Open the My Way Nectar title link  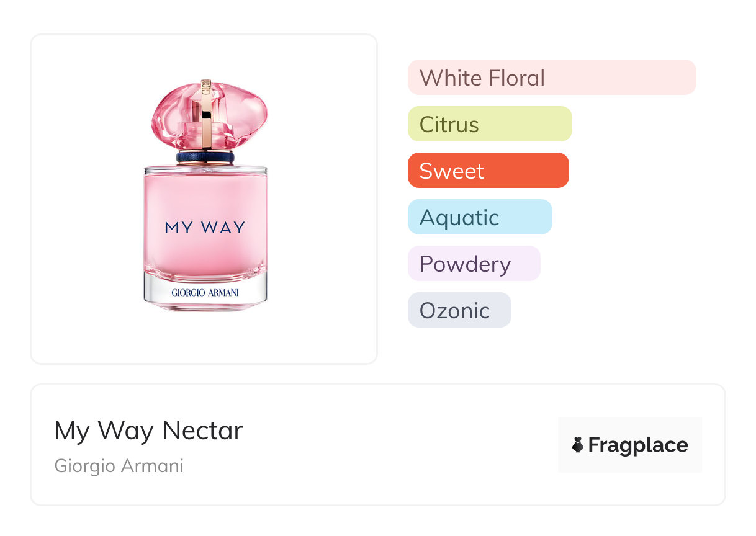[148, 431]
